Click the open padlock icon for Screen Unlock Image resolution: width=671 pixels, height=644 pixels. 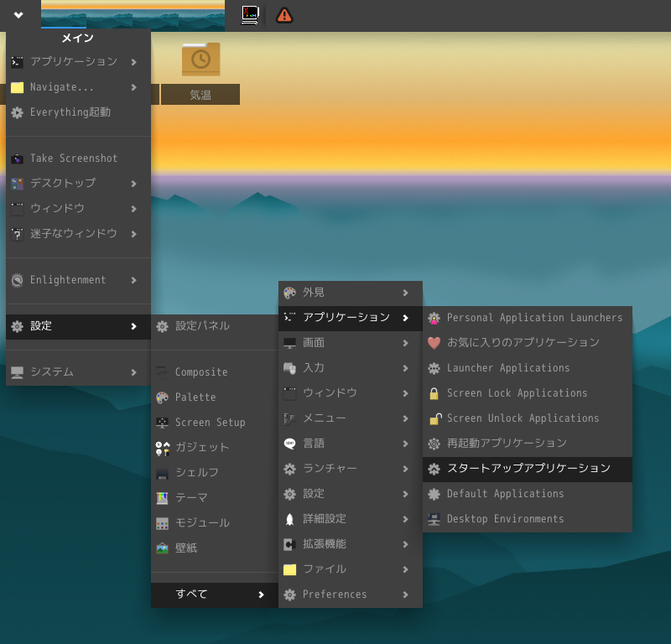(x=435, y=418)
